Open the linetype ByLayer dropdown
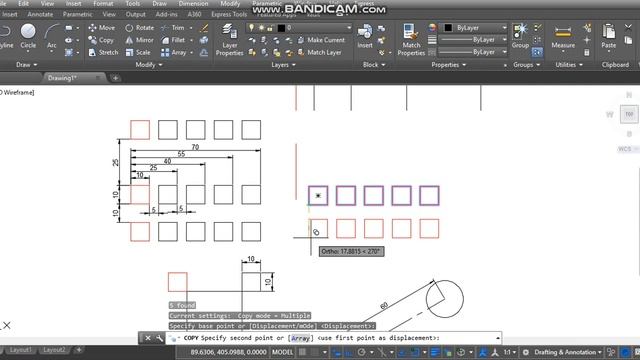Viewport: 640px width, 360px height. (x=473, y=52)
